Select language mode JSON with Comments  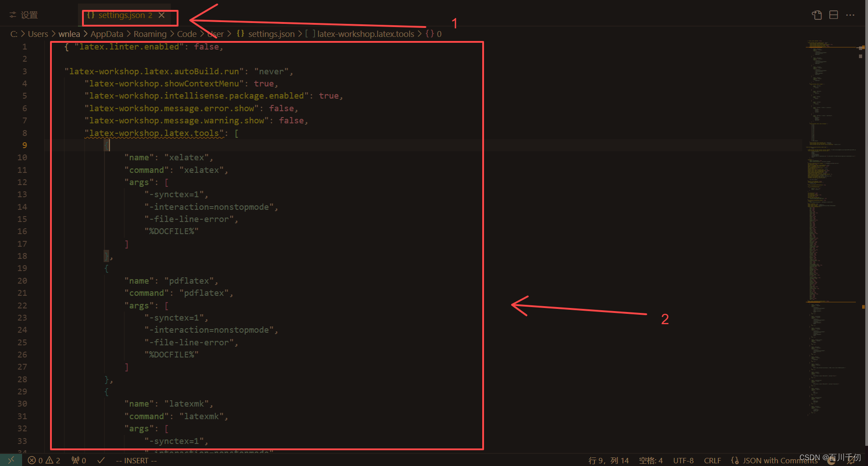pos(780,460)
